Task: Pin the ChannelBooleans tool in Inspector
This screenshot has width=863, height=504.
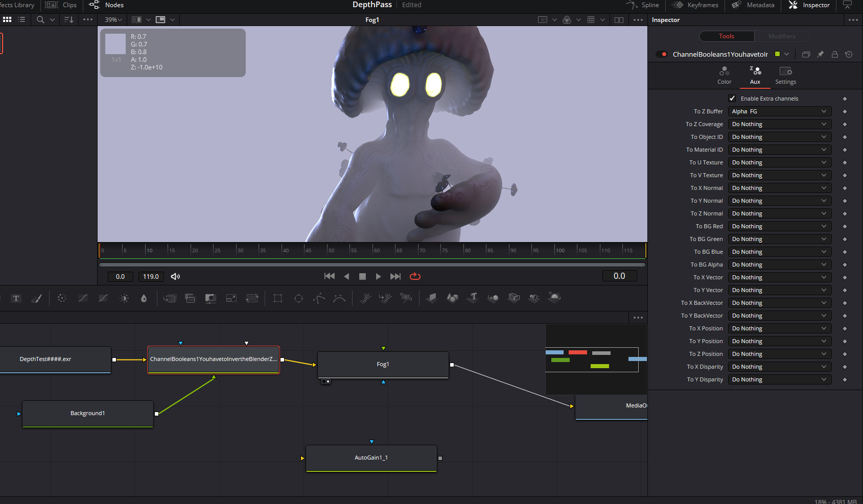Action: click(821, 54)
